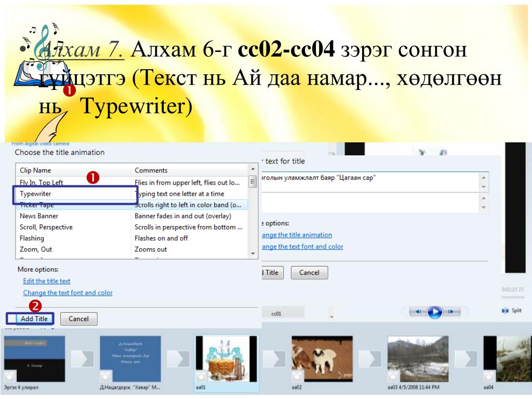
Task: Sort by the Comments column header
Action: 190,170
